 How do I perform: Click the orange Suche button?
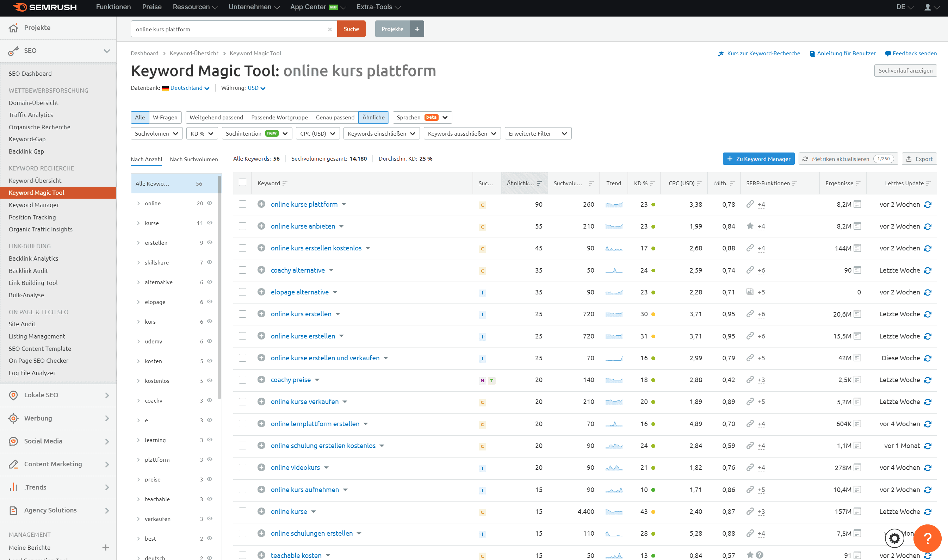351,29
